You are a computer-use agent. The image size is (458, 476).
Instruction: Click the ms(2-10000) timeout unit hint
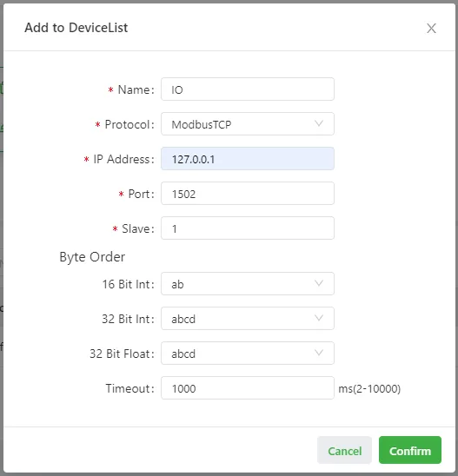tap(369, 388)
